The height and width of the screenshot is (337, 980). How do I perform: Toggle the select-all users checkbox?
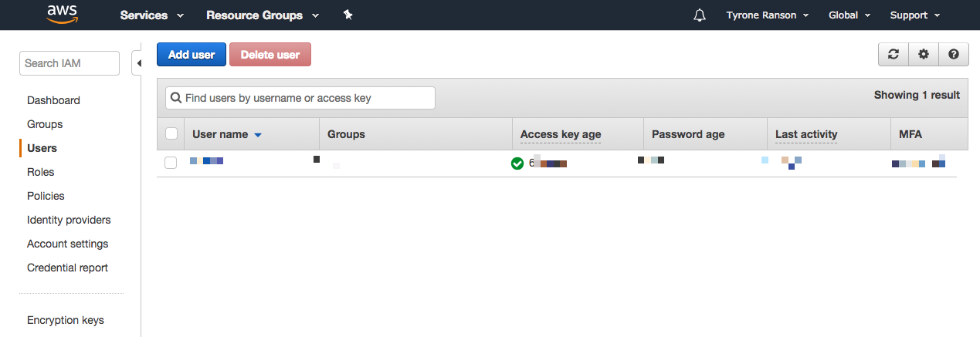point(171,134)
